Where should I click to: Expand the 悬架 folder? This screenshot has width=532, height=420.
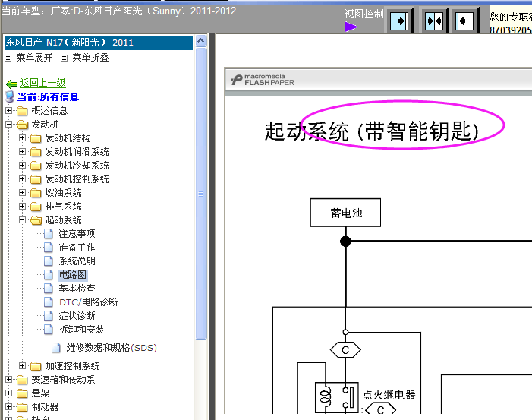9,393
